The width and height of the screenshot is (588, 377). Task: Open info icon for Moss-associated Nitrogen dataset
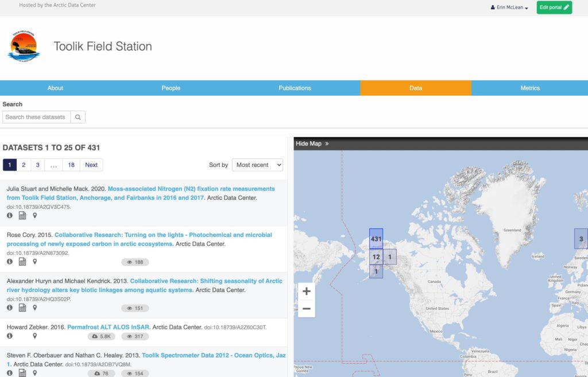point(10,216)
